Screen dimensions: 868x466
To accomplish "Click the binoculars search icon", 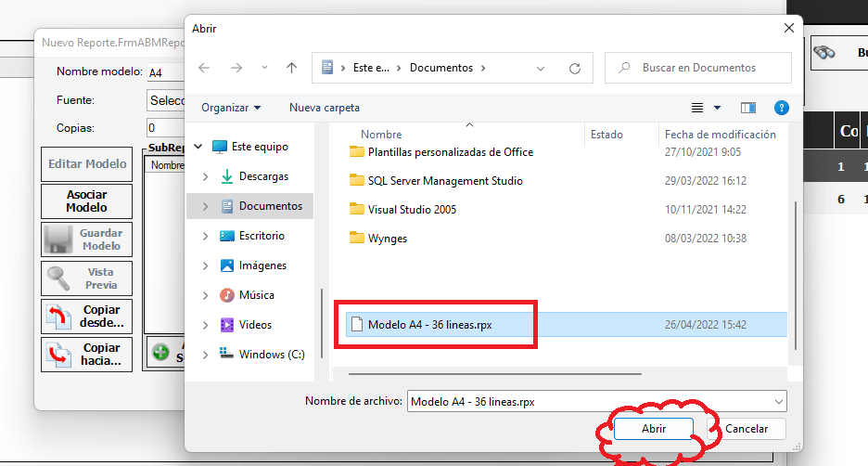I will 824,53.
